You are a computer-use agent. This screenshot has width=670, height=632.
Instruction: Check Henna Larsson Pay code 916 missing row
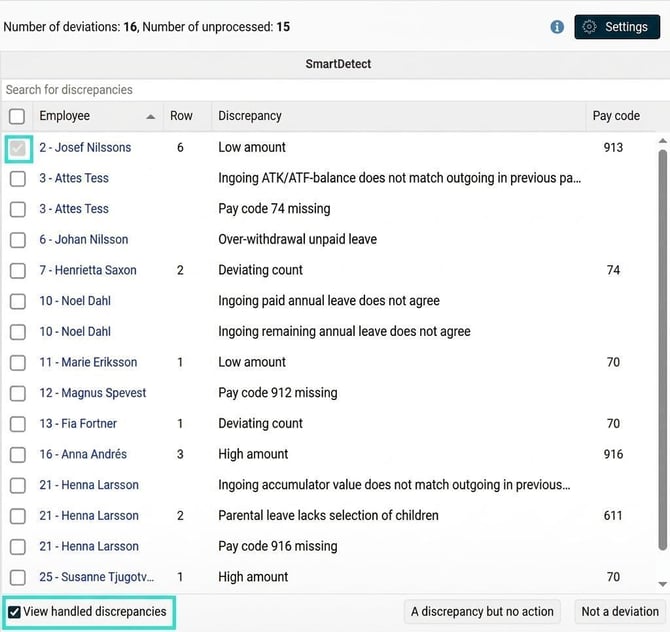18,547
